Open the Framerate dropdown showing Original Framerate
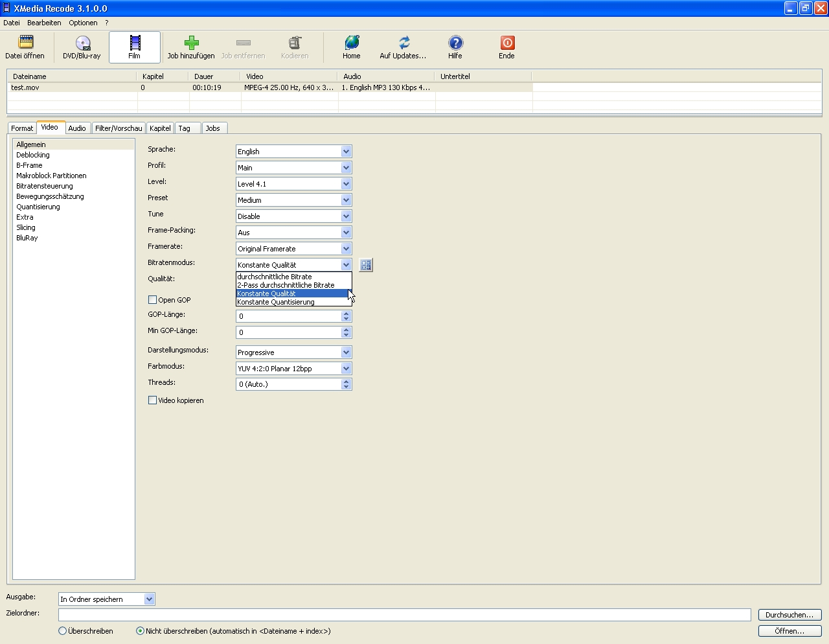829x644 pixels. [x=294, y=249]
